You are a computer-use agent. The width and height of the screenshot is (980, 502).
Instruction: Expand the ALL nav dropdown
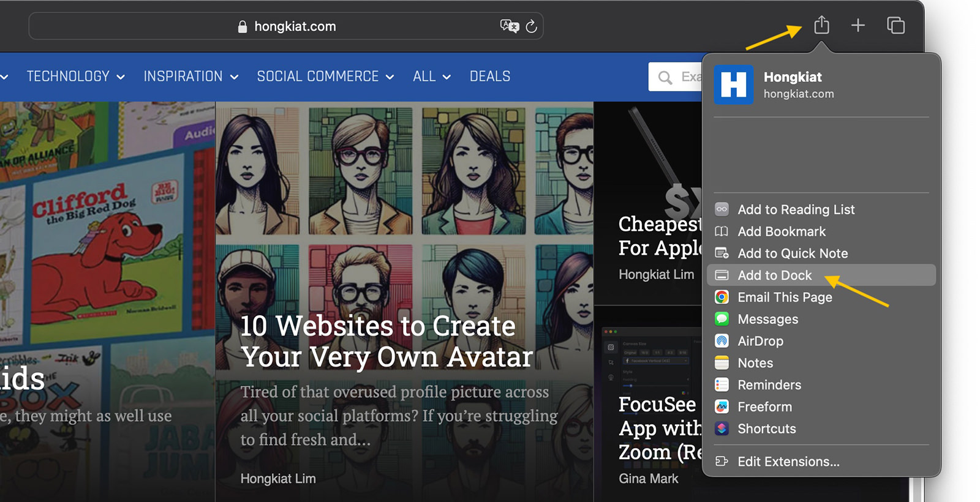432,77
